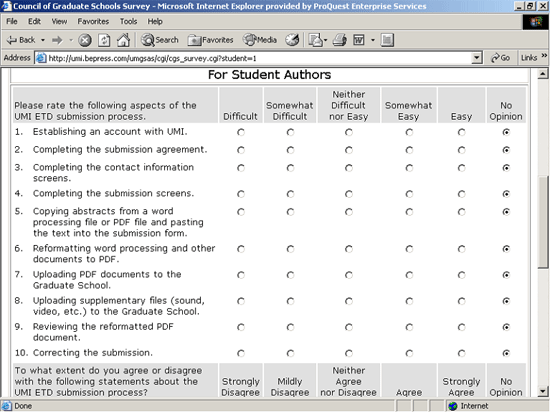
Task: Select Easy for copying abstracts
Action: pyautogui.click(x=462, y=212)
